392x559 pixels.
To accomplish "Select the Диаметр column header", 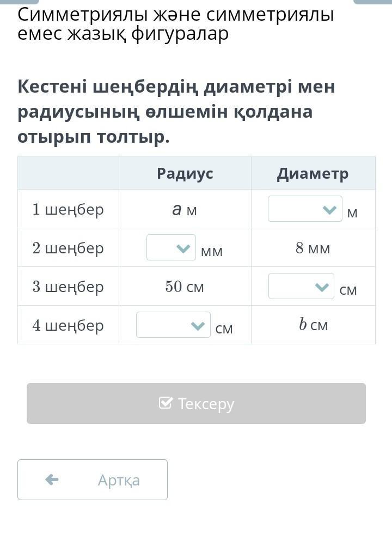I will coord(313,174).
